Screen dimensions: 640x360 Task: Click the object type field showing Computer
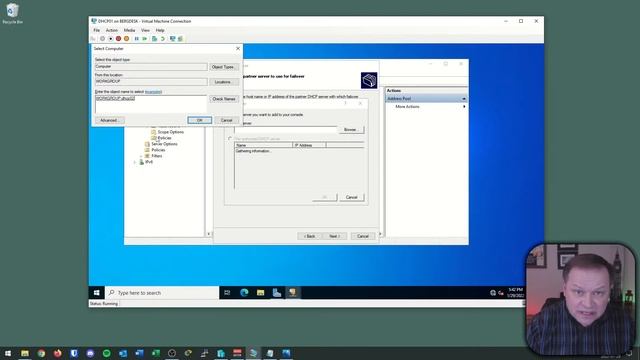[151, 67]
